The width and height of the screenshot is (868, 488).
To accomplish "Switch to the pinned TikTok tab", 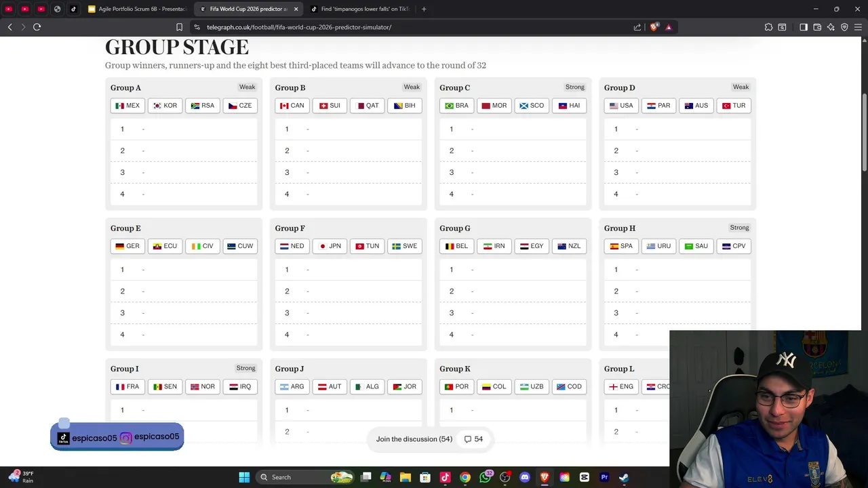I will (73, 9).
